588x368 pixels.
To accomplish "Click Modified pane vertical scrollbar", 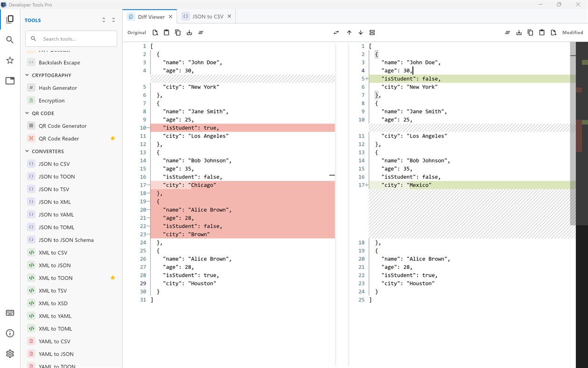I will tap(573, 133).
